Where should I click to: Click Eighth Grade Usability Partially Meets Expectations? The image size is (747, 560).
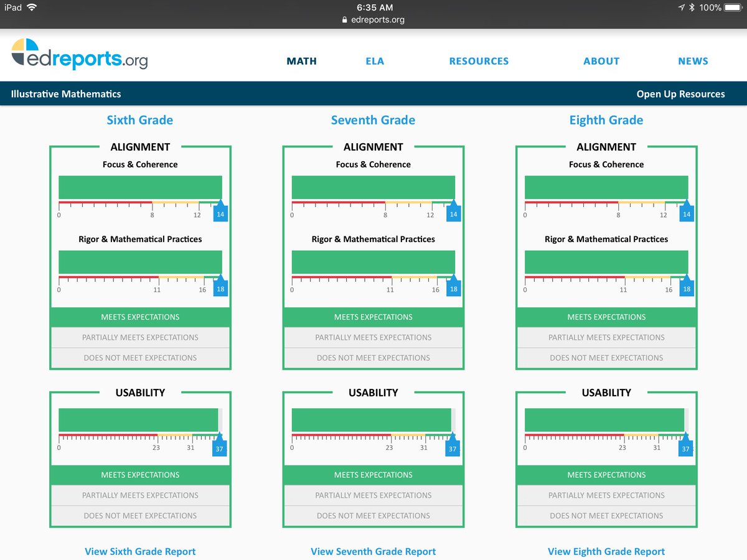click(606, 495)
